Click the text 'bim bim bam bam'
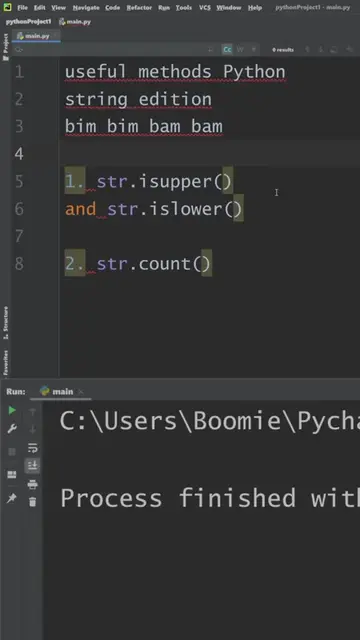360x640 pixels. click(x=144, y=127)
